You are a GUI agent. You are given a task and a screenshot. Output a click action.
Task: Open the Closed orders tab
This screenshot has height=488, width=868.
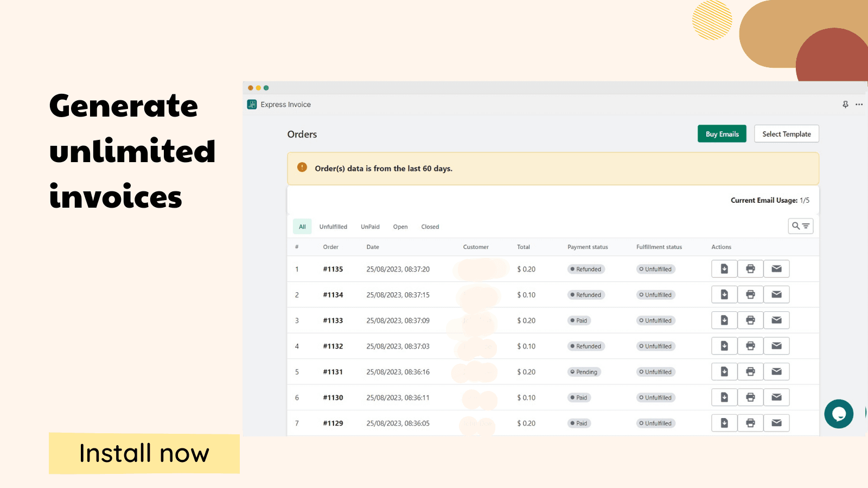[x=430, y=226]
